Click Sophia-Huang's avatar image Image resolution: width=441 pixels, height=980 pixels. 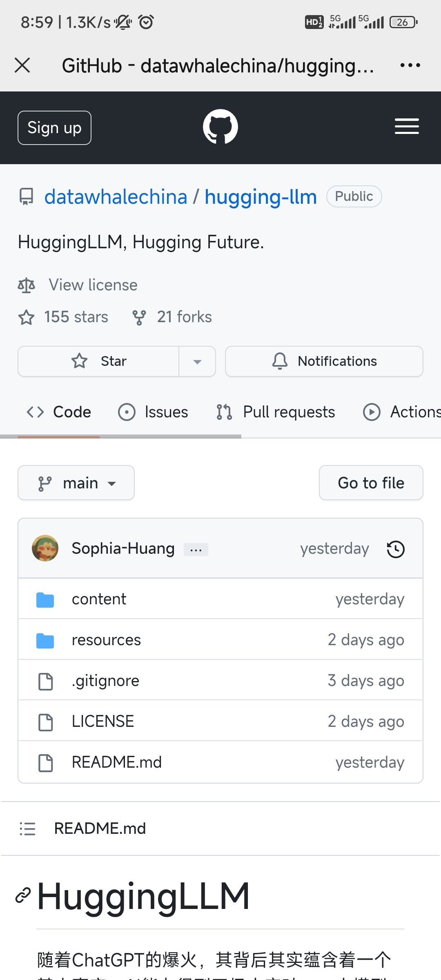click(45, 548)
